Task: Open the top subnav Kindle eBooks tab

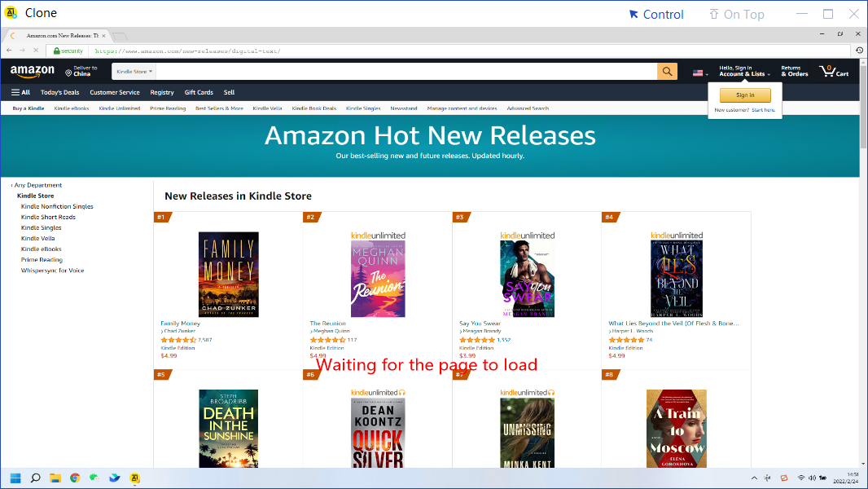Action: [72, 108]
